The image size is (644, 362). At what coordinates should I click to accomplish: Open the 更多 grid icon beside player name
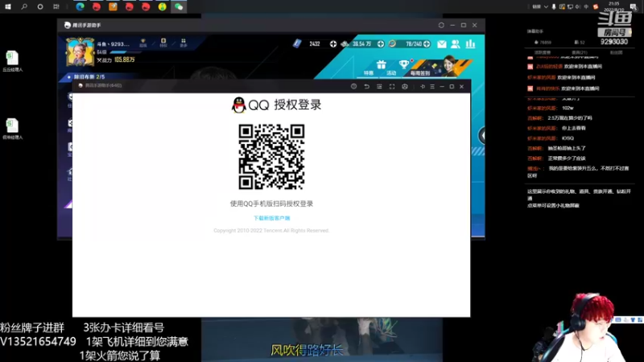click(184, 43)
